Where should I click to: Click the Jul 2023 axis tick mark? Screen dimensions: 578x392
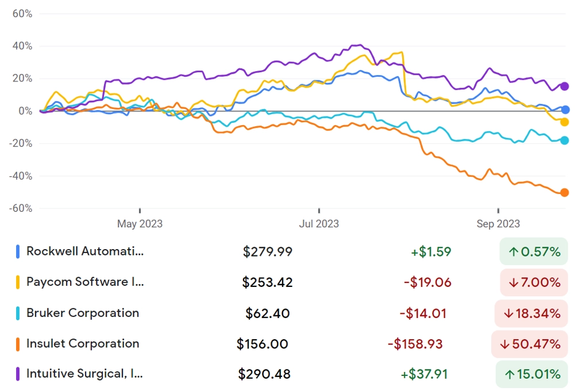click(319, 211)
